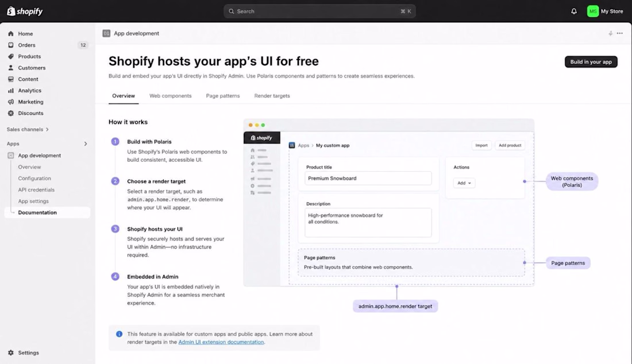Open the Add dropdown in Actions

464,183
